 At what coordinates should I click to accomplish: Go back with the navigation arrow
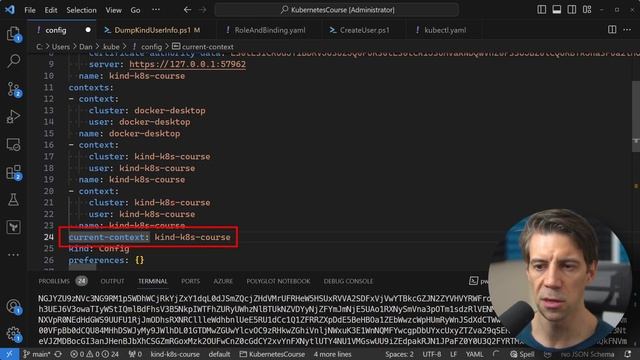[x=187, y=9]
